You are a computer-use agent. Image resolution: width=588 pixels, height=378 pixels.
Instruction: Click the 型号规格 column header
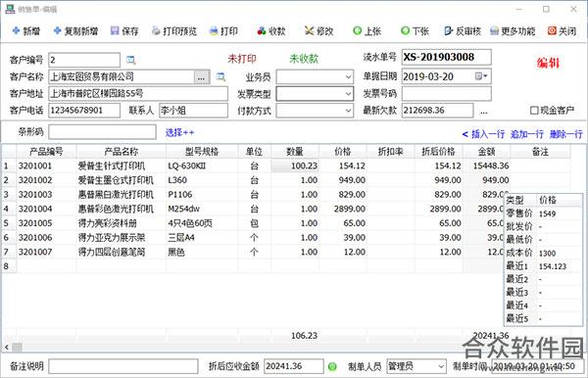point(202,152)
